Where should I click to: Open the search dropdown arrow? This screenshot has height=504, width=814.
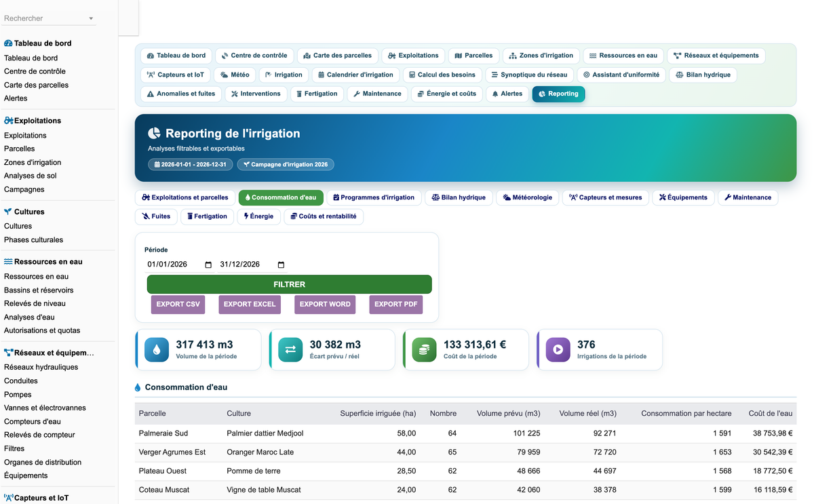click(x=91, y=19)
